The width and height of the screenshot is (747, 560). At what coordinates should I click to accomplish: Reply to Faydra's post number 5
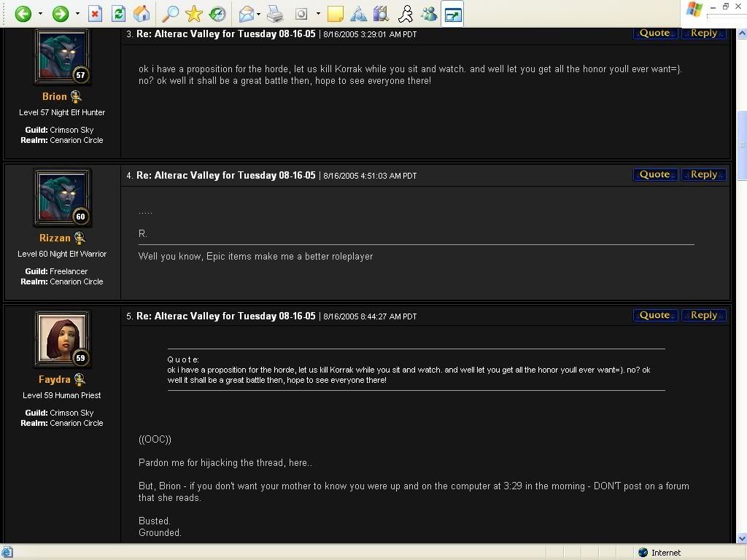click(704, 315)
